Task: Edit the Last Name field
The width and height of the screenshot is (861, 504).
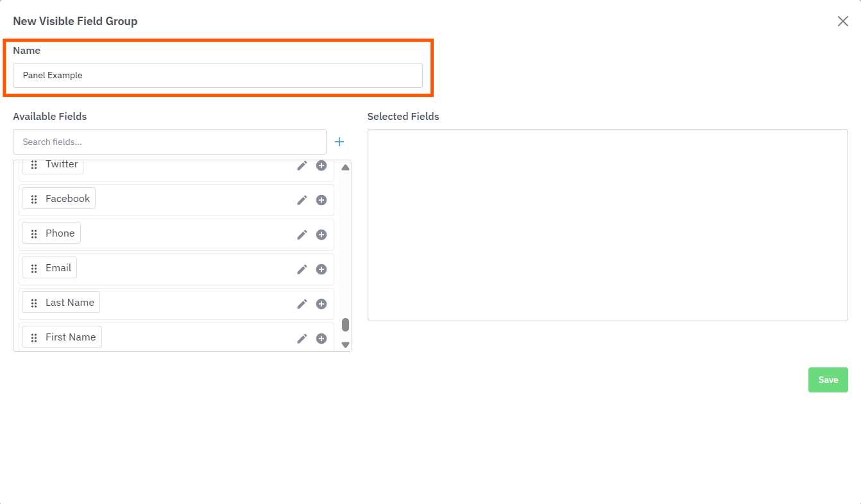Action: pos(302,304)
